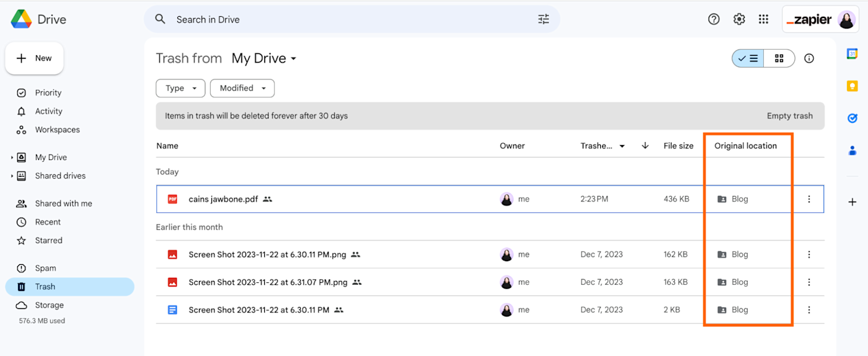
Task: Open the Settings gear icon
Action: [x=739, y=19]
